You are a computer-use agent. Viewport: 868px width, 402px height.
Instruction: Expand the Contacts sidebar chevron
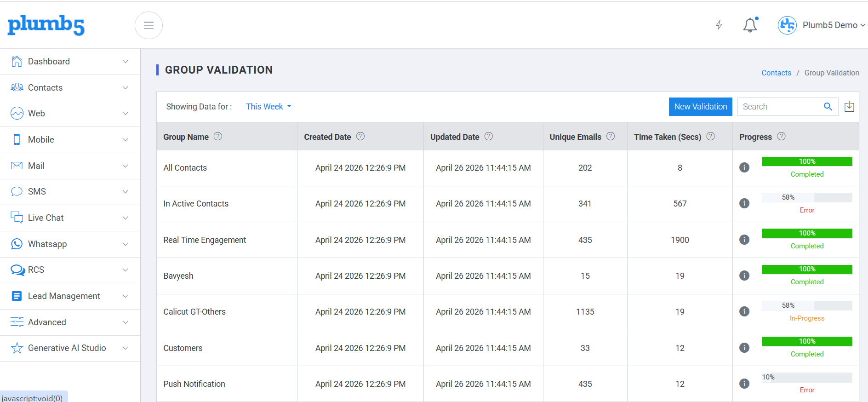(x=125, y=88)
